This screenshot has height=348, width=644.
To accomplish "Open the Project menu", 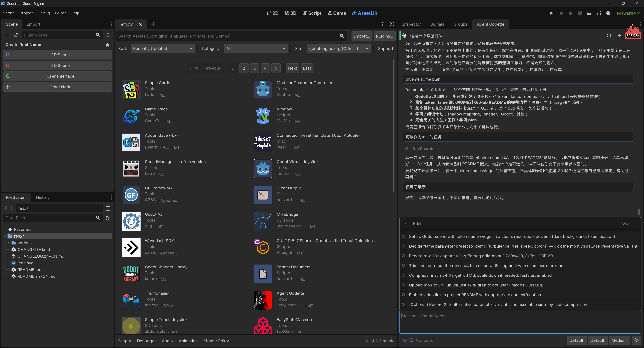I will (26, 13).
